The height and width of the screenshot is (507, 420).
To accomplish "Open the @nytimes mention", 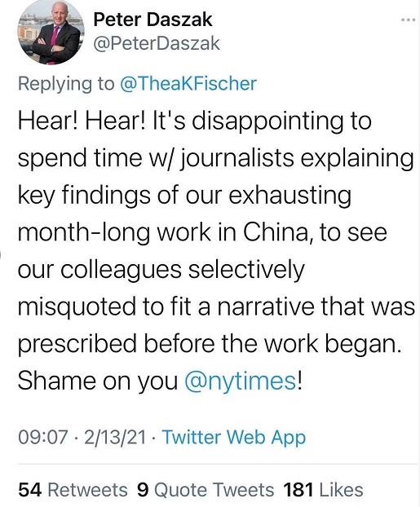I will (x=241, y=381).
